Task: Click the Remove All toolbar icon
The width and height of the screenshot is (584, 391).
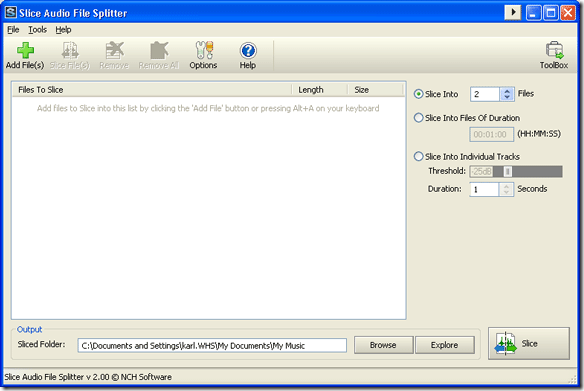Action: (159, 50)
